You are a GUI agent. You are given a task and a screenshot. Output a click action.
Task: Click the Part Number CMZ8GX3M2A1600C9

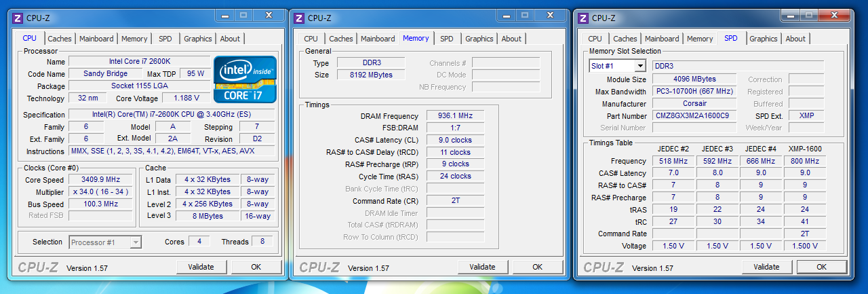pyautogui.click(x=694, y=116)
